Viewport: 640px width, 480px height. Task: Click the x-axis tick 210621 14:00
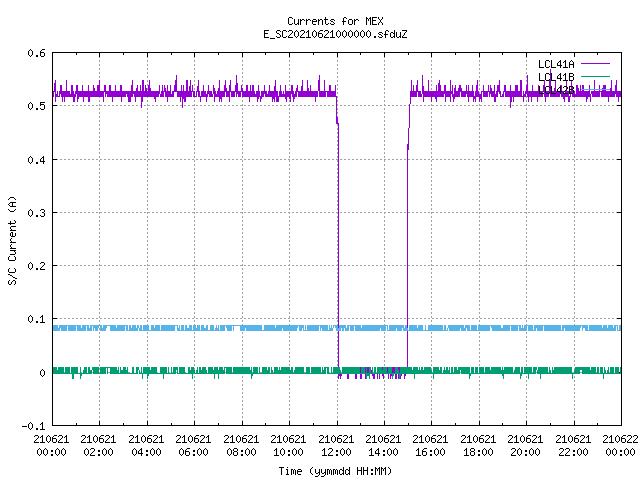pyautogui.click(x=383, y=445)
